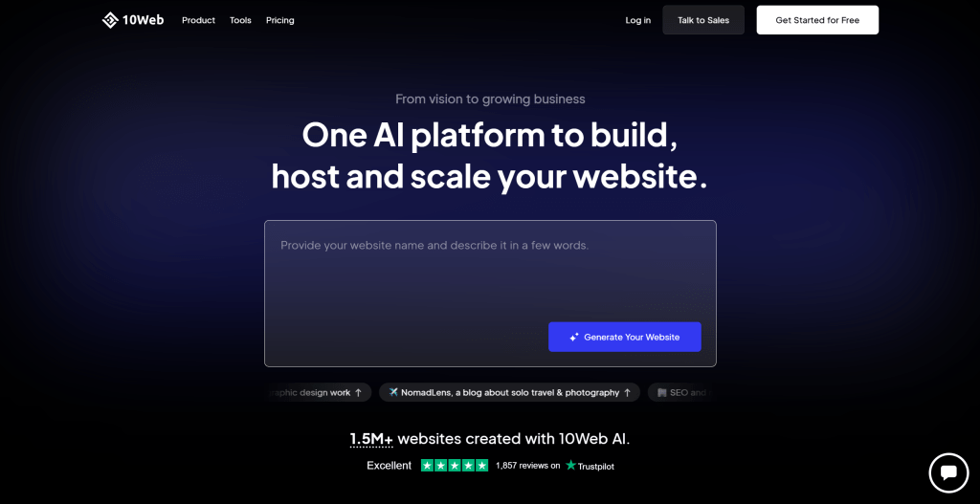Go to the Pricing page
The image size is (980, 504).
coord(280,20)
